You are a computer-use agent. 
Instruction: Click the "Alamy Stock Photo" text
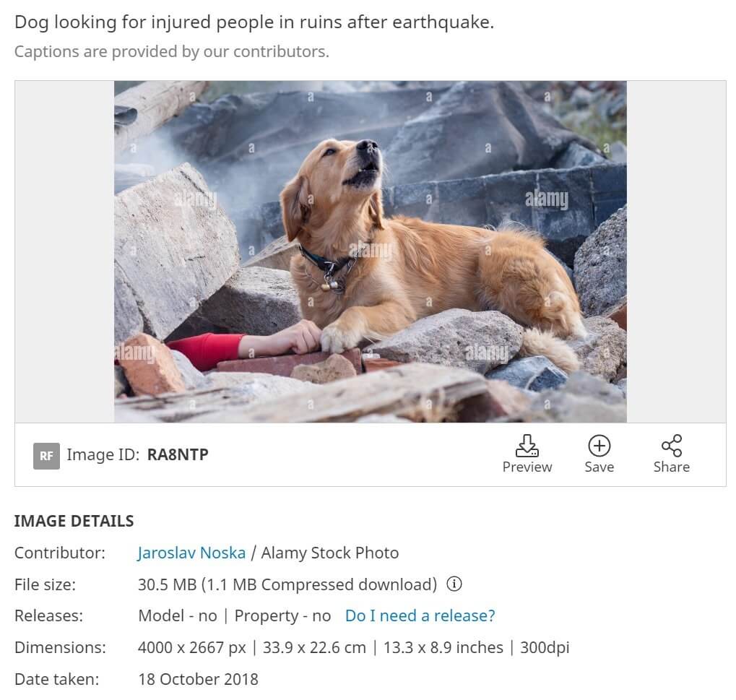click(329, 553)
